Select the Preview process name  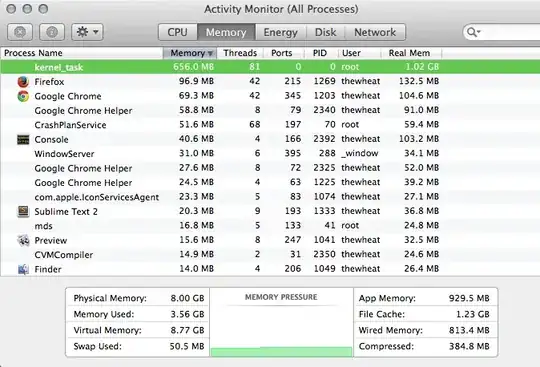coord(51,240)
